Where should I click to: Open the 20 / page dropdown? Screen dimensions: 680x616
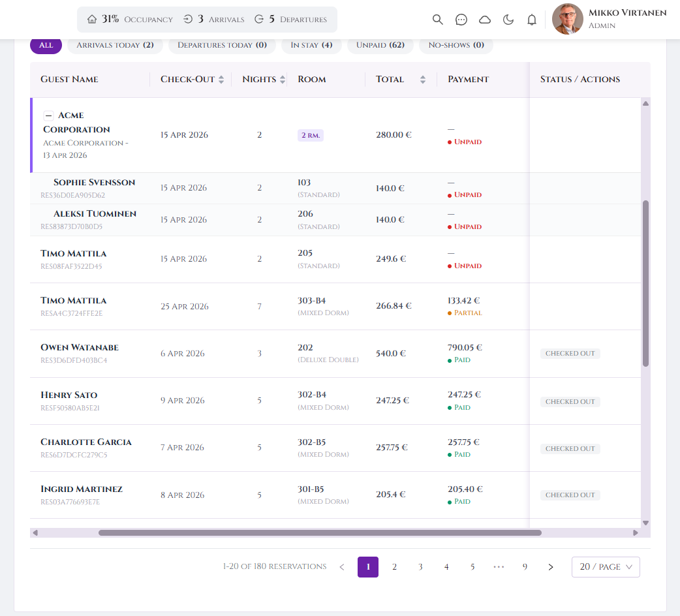point(606,567)
